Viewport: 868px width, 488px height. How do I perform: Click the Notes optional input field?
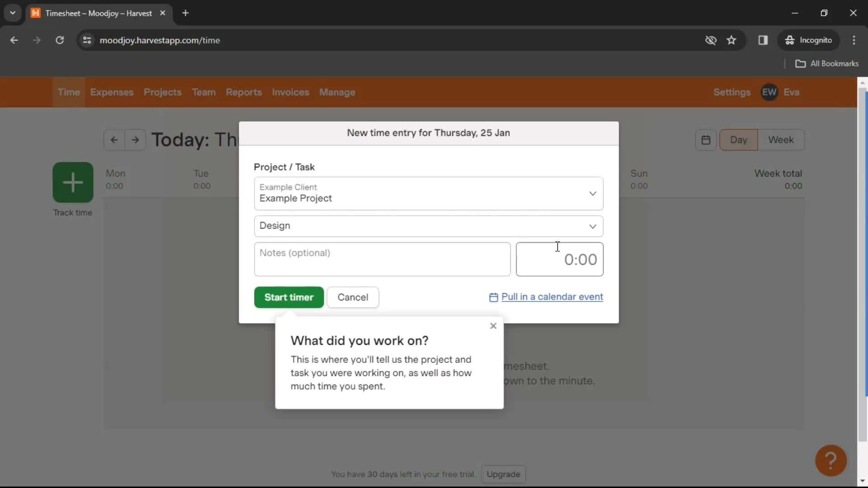[x=382, y=258]
